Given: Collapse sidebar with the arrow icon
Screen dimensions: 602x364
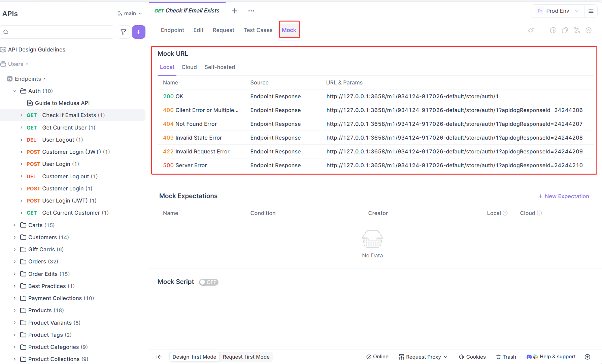Looking at the screenshot, I should pos(159,357).
